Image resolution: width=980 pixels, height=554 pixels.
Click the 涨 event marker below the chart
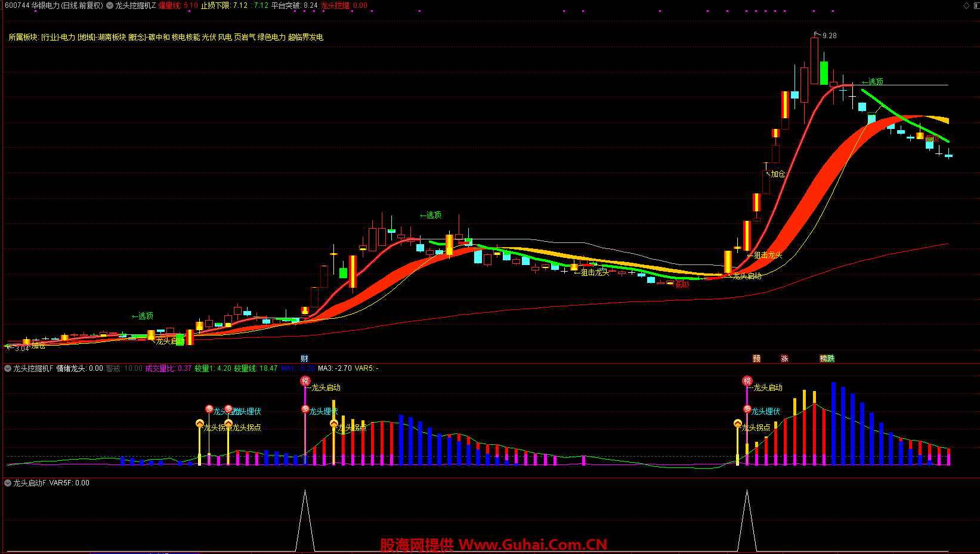coord(785,359)
